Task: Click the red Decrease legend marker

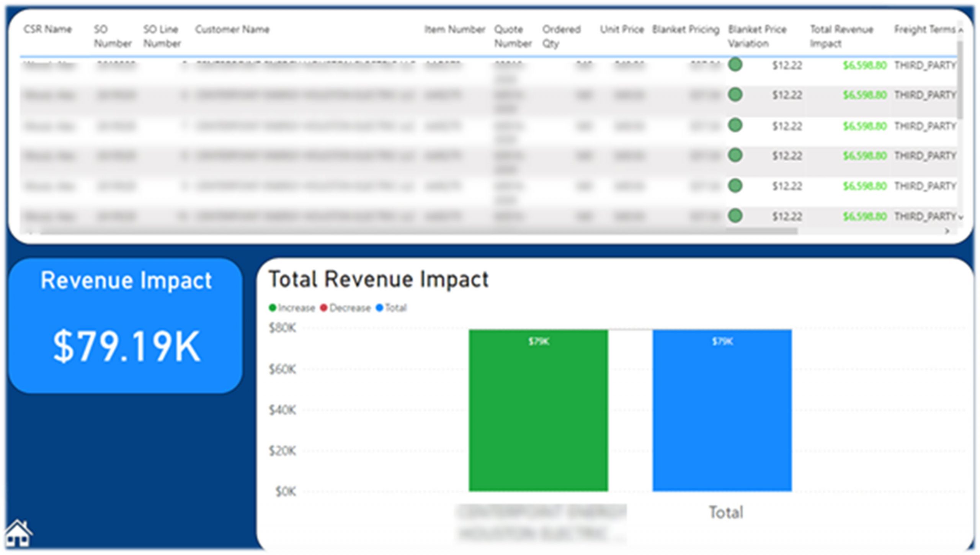Action: point(324,308)
